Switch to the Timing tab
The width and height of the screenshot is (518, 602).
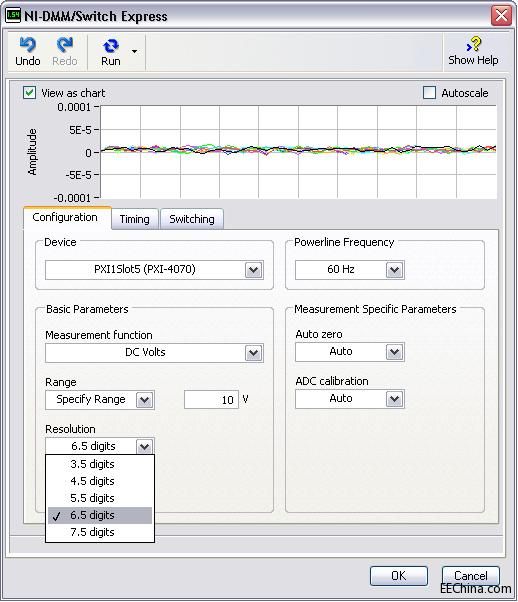click(x=134, y=219)
